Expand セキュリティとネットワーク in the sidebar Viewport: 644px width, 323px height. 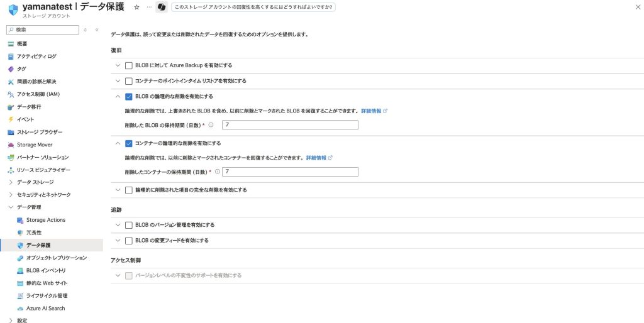tap(11, 195)
